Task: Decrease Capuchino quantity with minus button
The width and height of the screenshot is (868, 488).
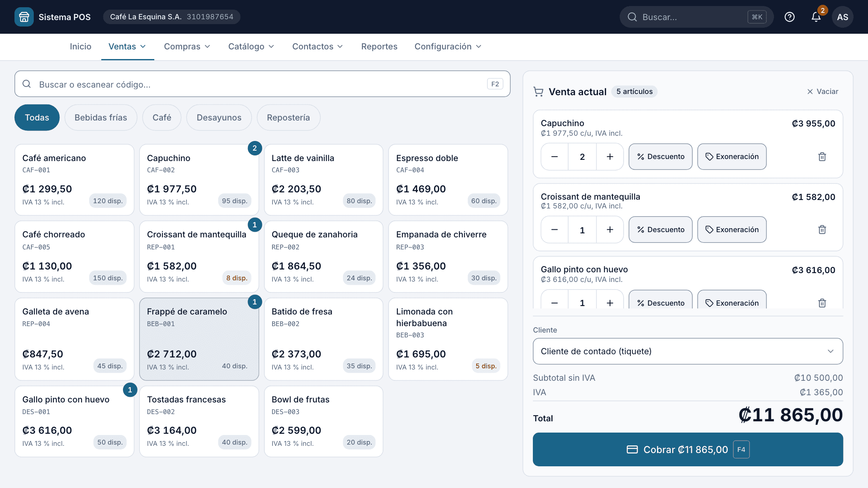Action: [555, 157]
